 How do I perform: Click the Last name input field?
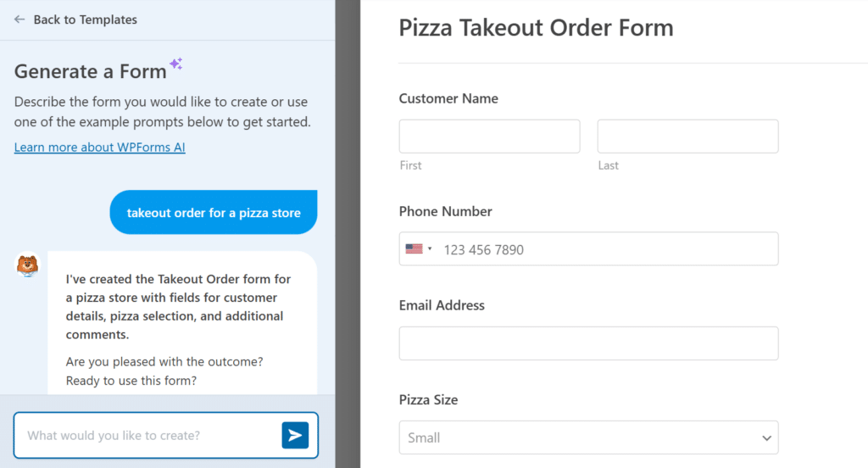(x=687, y=136)
